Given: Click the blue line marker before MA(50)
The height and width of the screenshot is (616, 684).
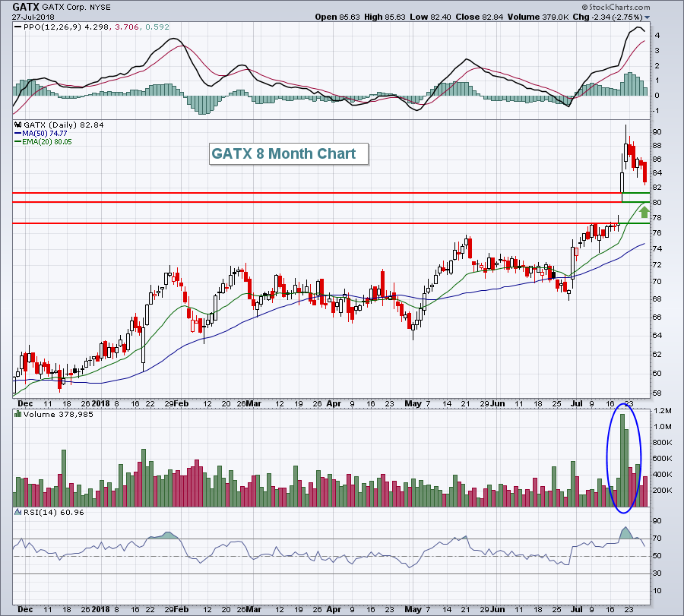Looking at the screenshot, I should [x=18, y=134].
